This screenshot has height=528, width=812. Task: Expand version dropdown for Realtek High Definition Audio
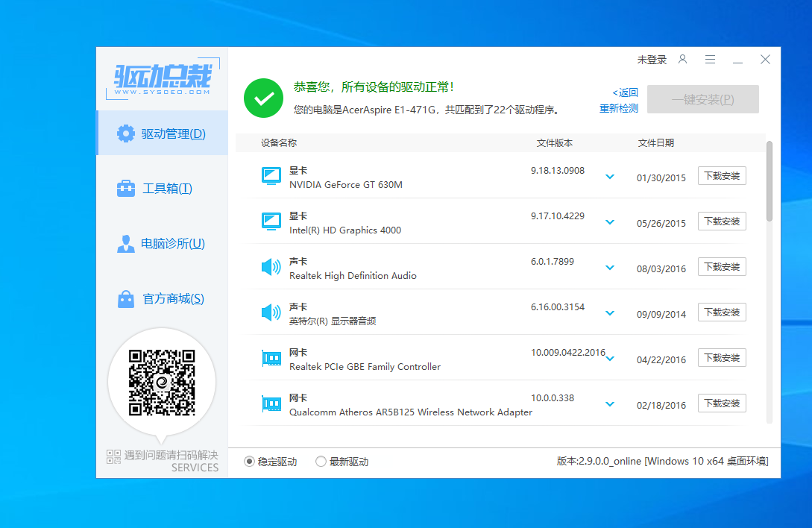pyautogui.click(x=610, y=268)
